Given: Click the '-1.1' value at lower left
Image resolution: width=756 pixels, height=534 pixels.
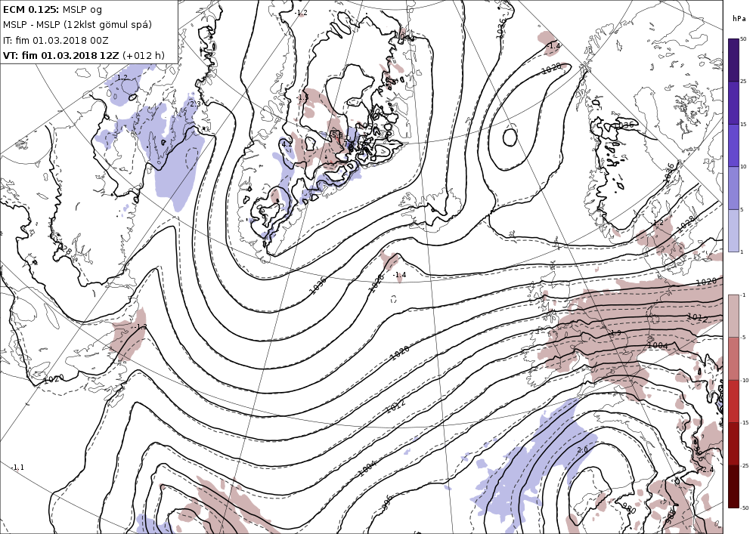Looking at the screenshot, I should 17,467.
